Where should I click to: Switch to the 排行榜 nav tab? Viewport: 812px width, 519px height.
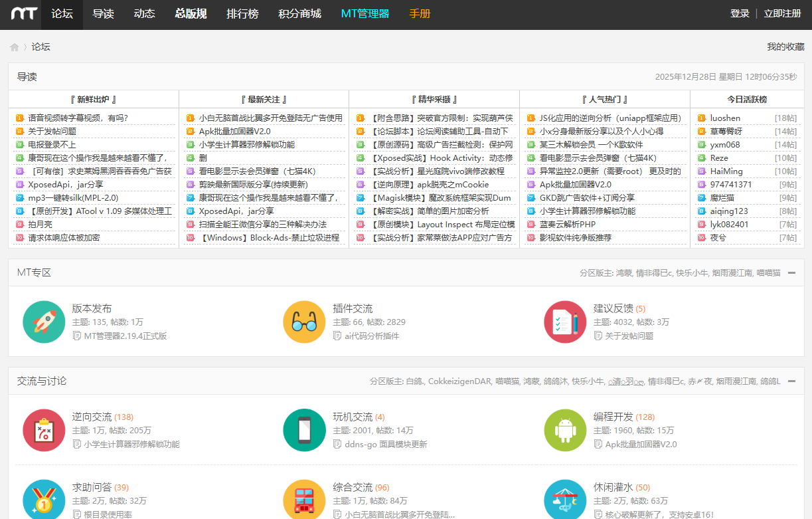(242, 14)
